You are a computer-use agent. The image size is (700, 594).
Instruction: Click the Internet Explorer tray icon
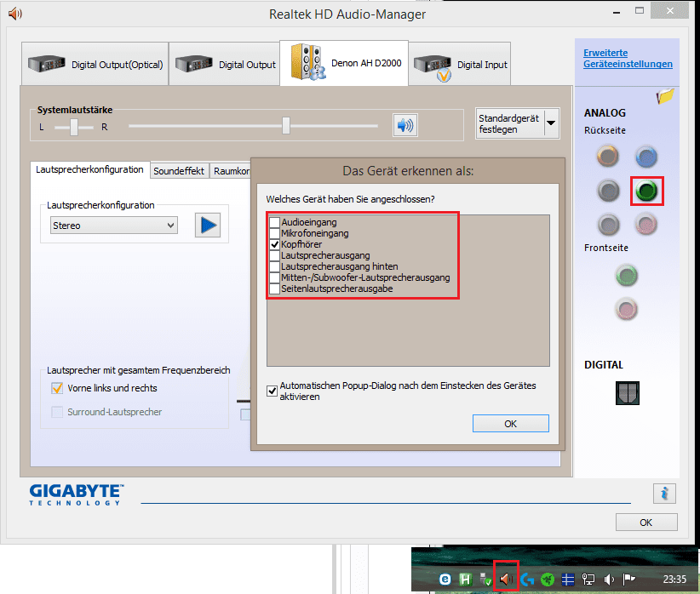coord(445,580)
